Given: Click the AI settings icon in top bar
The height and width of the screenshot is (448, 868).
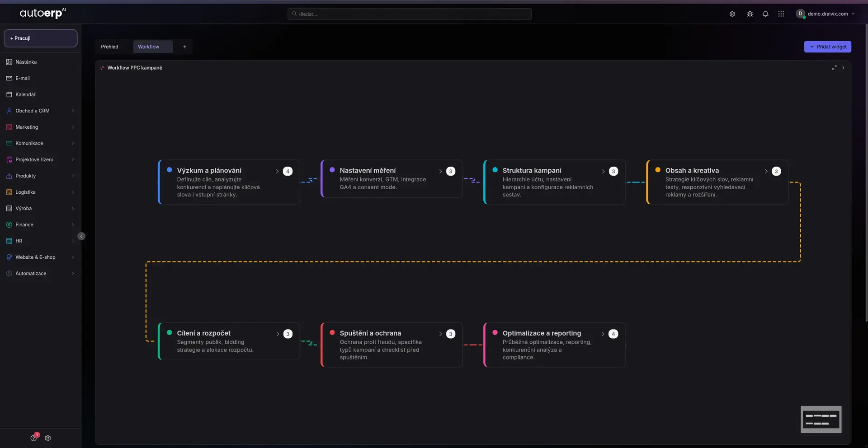Looking at the screenshot, I should point(732,14).
